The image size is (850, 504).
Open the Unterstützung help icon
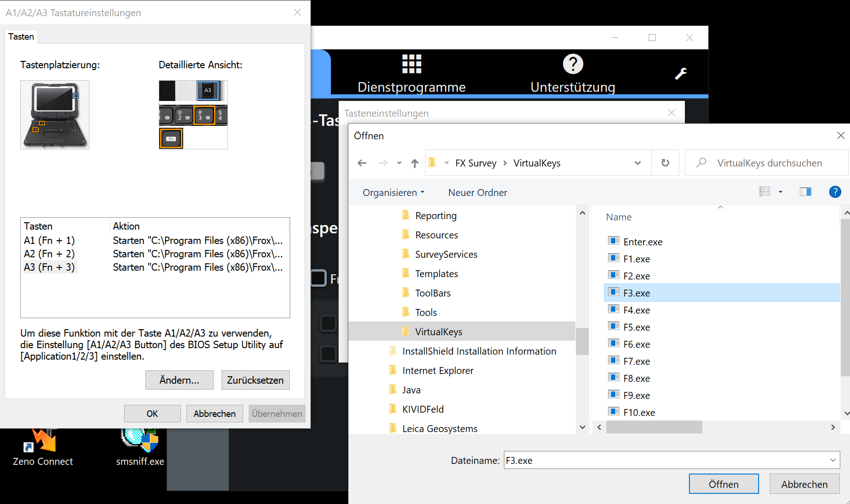click(x=573, y=64)
